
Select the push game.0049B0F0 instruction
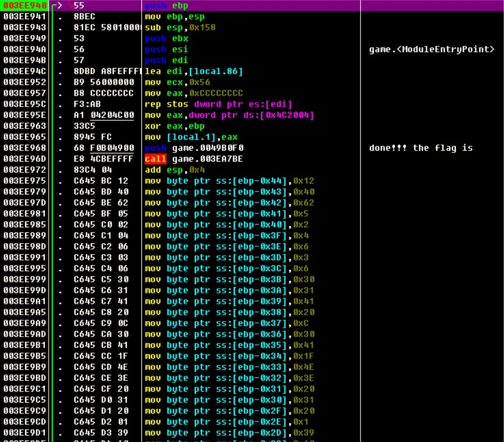click(194, 148)
